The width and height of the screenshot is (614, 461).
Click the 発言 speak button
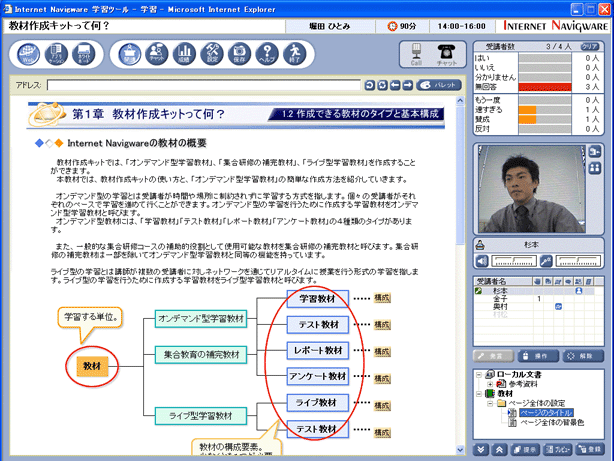click(493, 356)
